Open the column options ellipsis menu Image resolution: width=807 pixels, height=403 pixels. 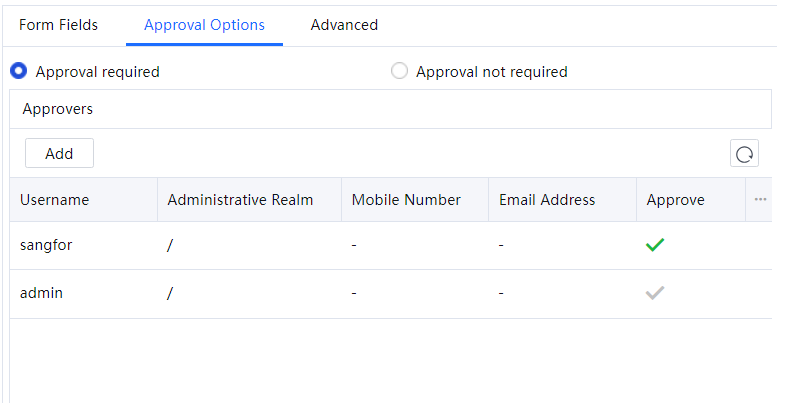760,200
